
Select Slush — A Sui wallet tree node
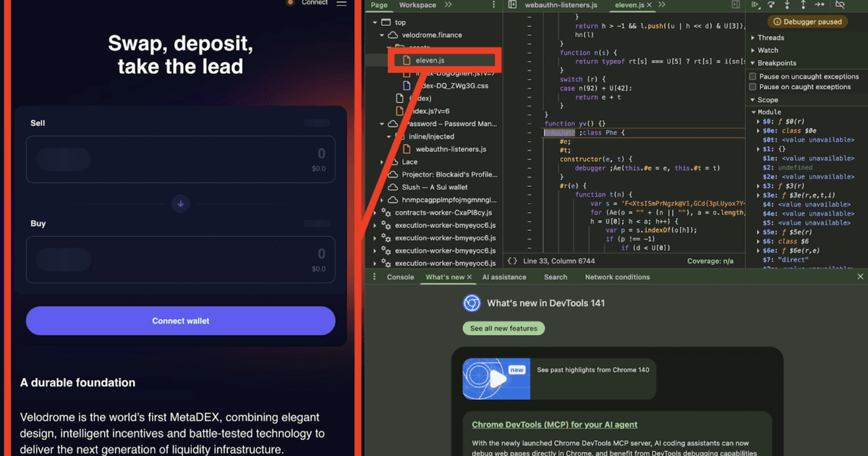pyautogui.click(x=435, y=187)
